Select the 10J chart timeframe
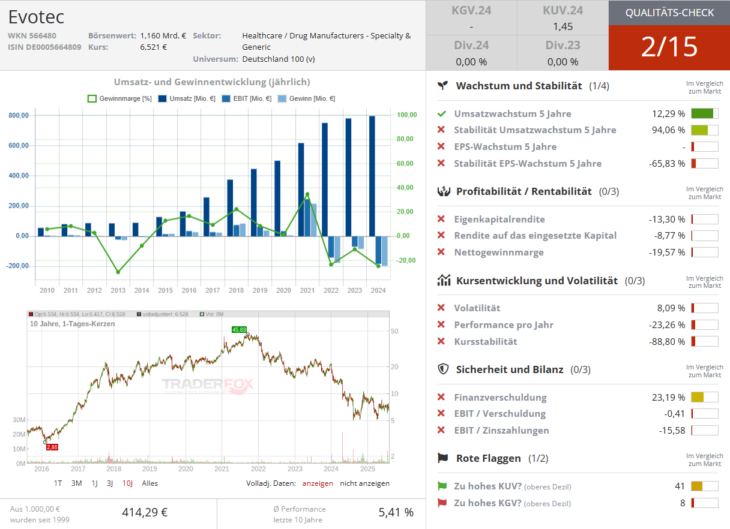The image size is (730, 529). (x=128, y=483)
